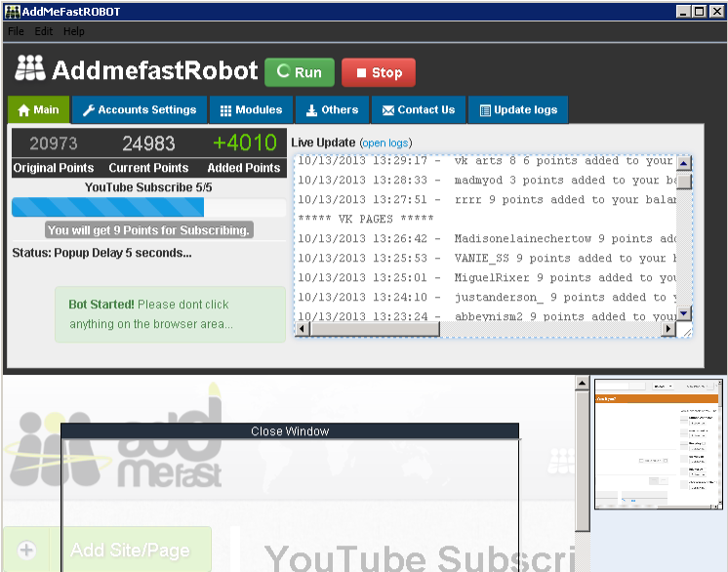The width and height of the screenshot is (728, 572).
Task: Click the YouTube Subscribe 5/5 label
Action: click(148, 187)
